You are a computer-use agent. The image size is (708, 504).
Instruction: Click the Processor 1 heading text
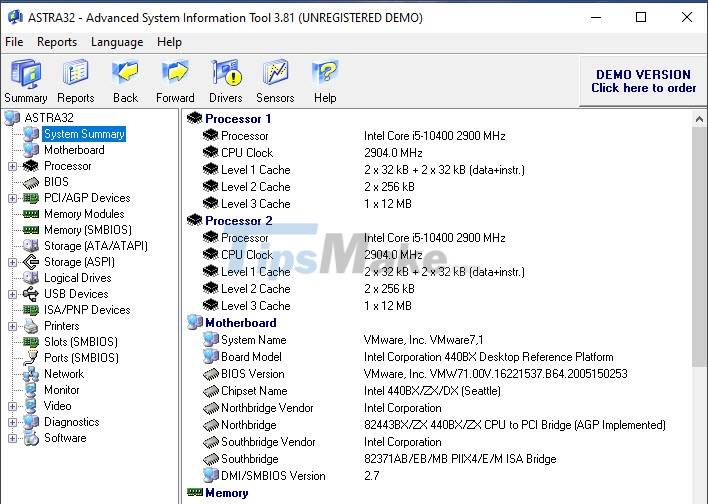[x=238, y=119]
